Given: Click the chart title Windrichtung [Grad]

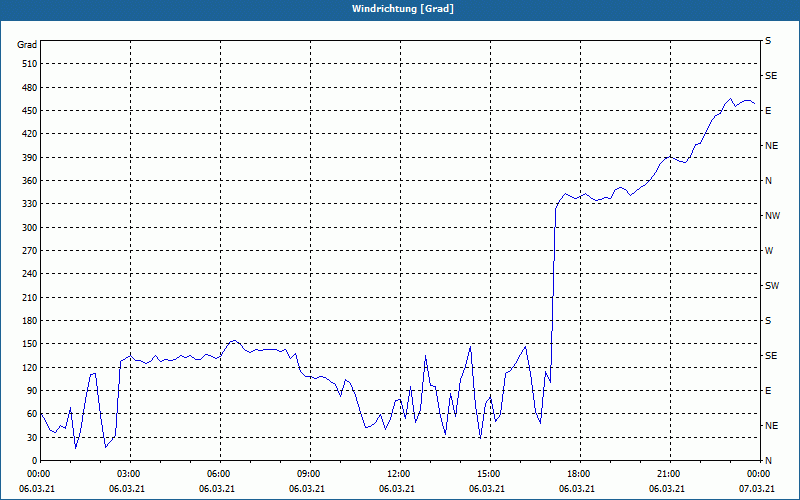Looking at the screenshot, I should (x=403, y=9).
